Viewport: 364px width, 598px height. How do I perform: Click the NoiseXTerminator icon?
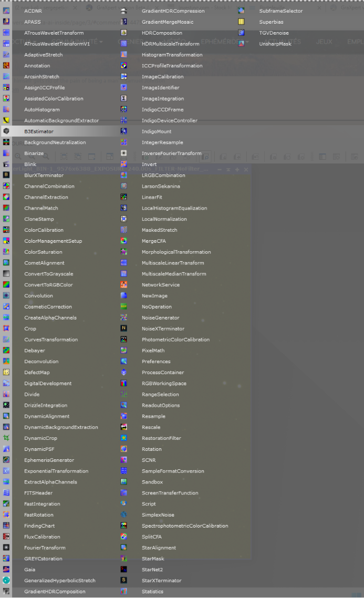[x=123, y=328]
